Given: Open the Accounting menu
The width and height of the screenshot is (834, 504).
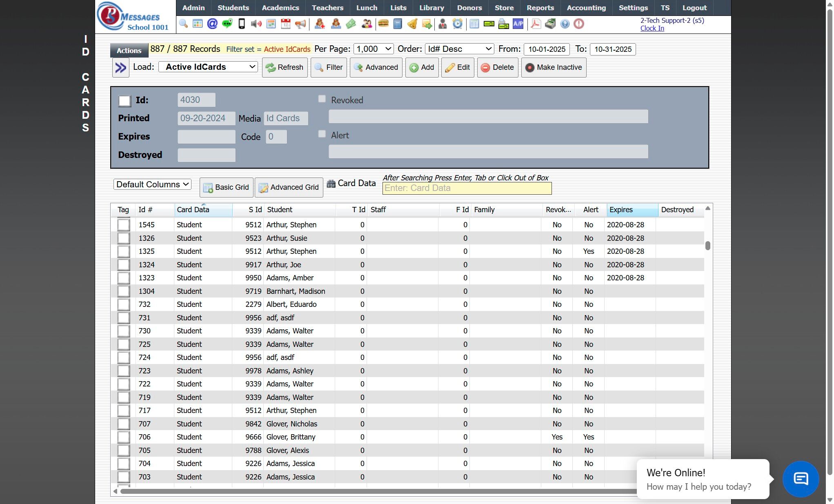Looking at the screenshot, I should click(x=586, y=8).
